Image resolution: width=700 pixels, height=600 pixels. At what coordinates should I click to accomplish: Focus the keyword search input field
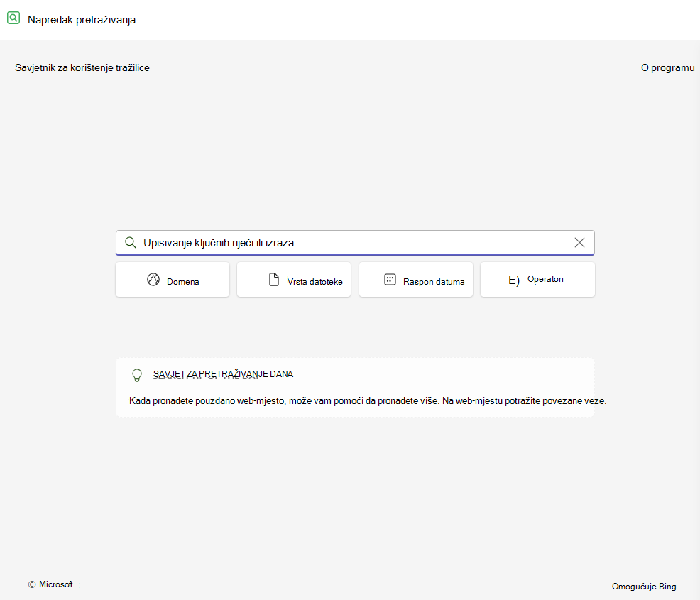pos(355,242)
